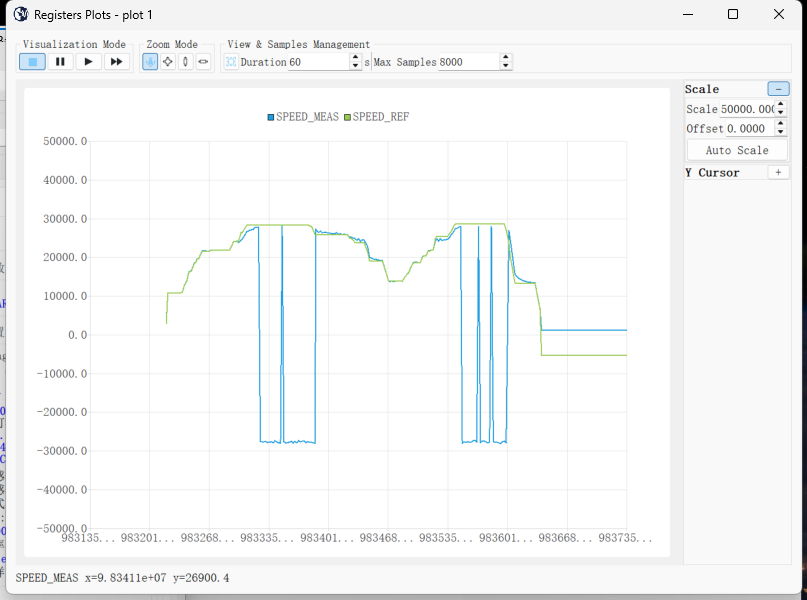Select the horizontal zoom mode icon
The height and width of the screenshot is (600, 807).
[x=203, y=62]
